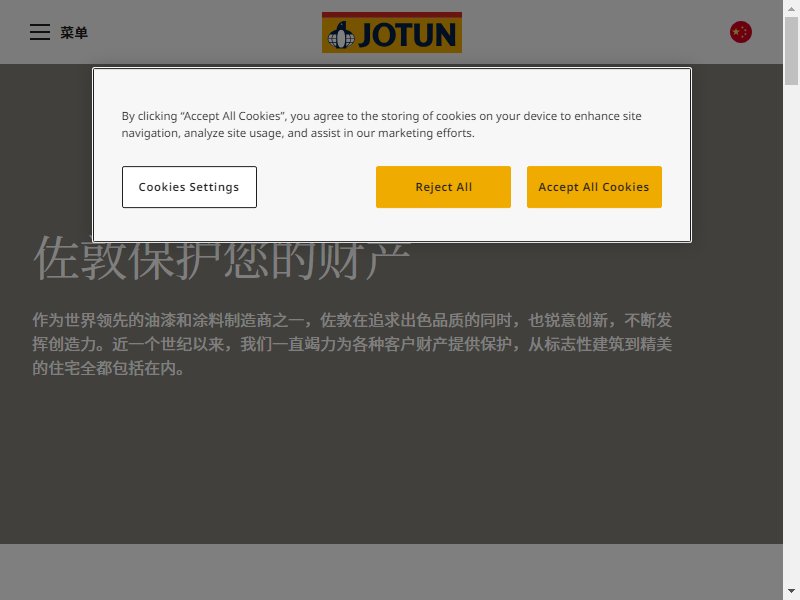Click the cookie consent description text

click(381, 124)
